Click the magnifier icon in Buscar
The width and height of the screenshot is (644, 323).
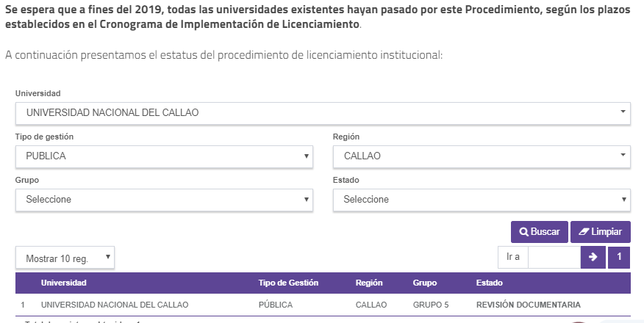(x=523, y=232)
